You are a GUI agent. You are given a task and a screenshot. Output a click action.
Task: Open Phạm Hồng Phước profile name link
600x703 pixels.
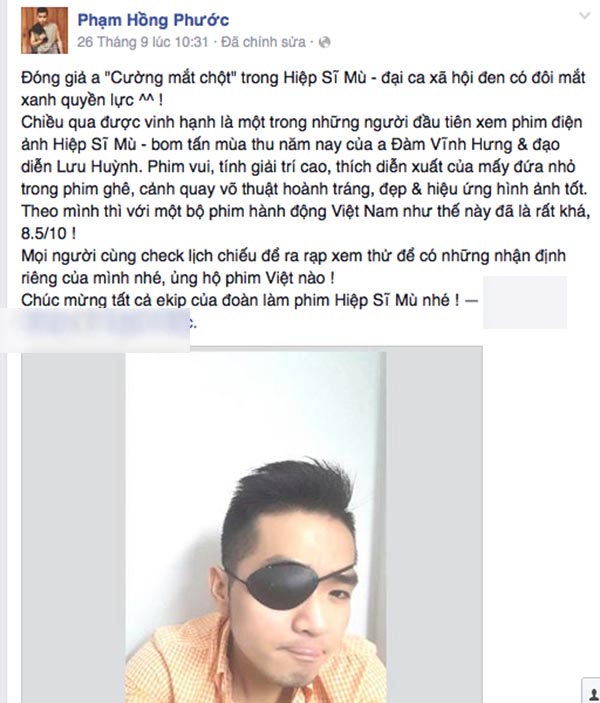153,20
